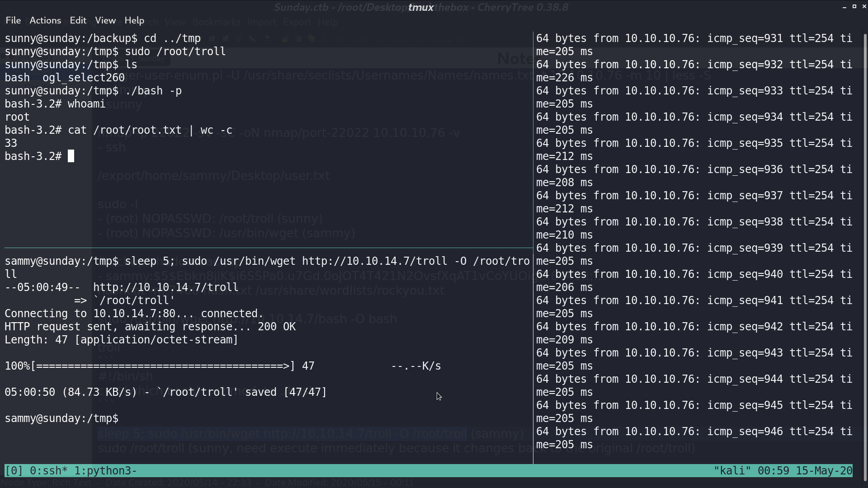Click the './bash -p' command line

point(93,91)
